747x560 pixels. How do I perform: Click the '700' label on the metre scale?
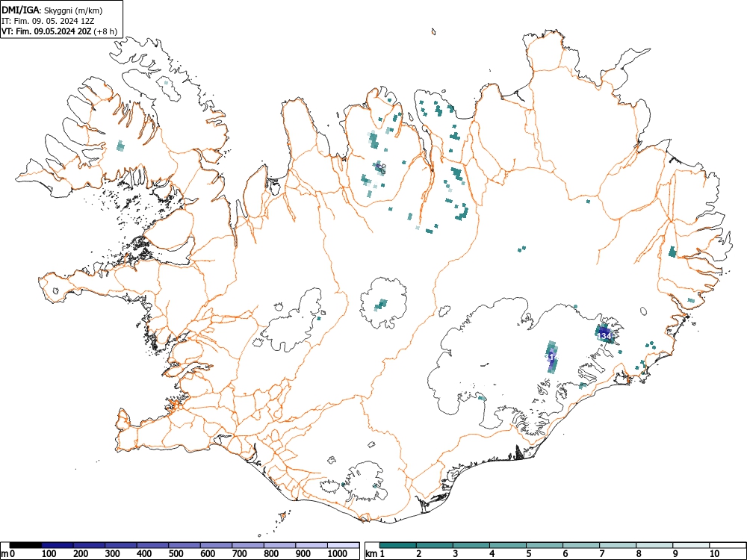pos(239,554)
